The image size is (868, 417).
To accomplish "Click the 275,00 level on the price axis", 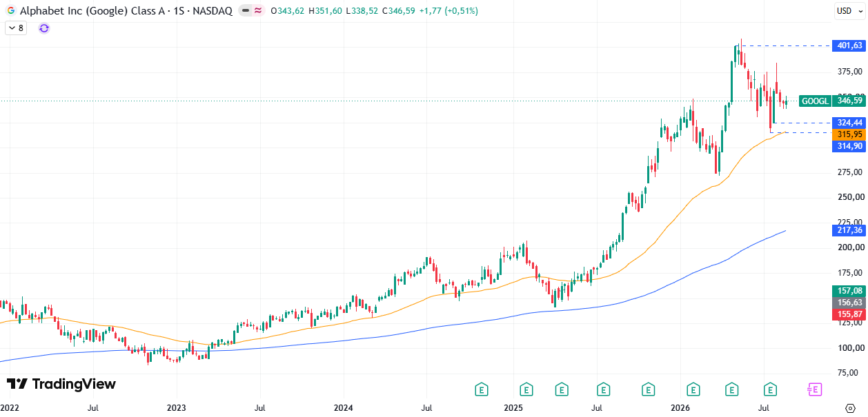I will click(x=850, y=172).
